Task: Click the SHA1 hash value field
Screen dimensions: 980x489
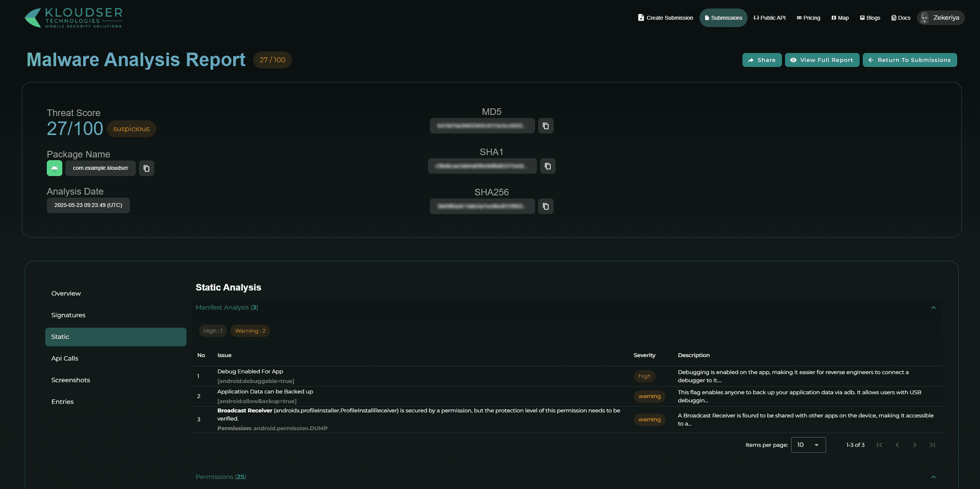Action: [x=482, y=166]
